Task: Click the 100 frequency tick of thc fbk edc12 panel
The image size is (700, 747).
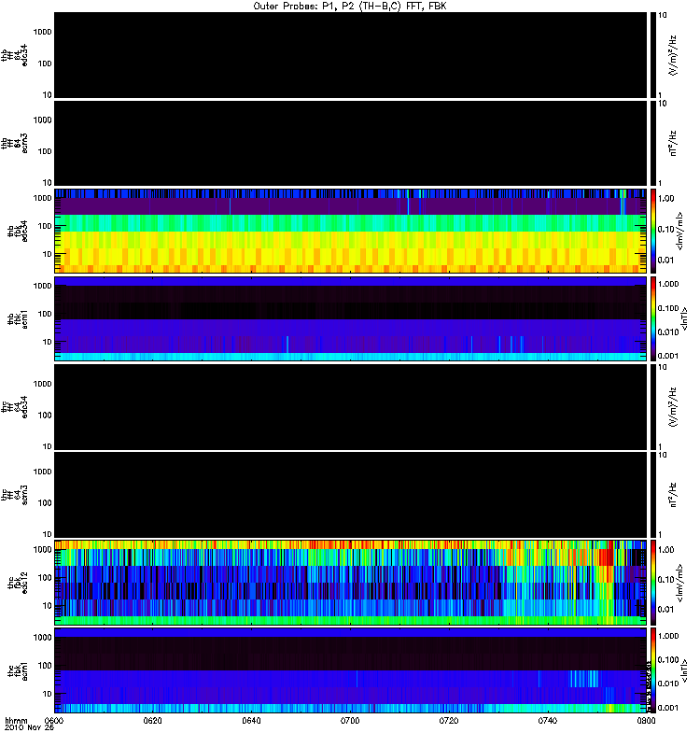Action: (45, 578)
